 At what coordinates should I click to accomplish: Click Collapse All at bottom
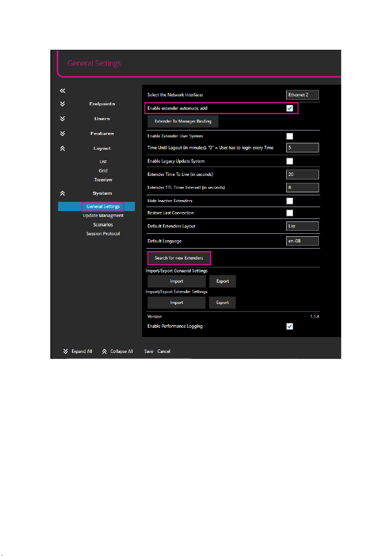[121, 351]
